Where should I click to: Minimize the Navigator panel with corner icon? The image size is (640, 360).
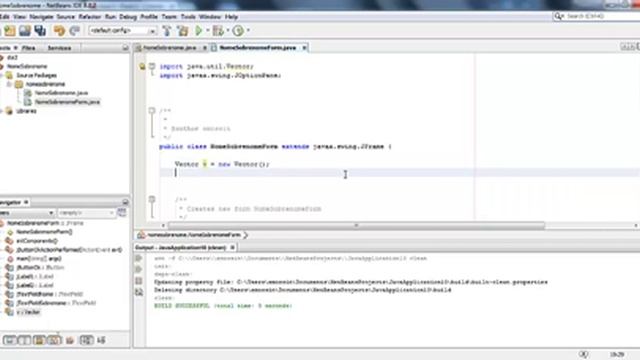pyautogui.click(x=125, y=202)
